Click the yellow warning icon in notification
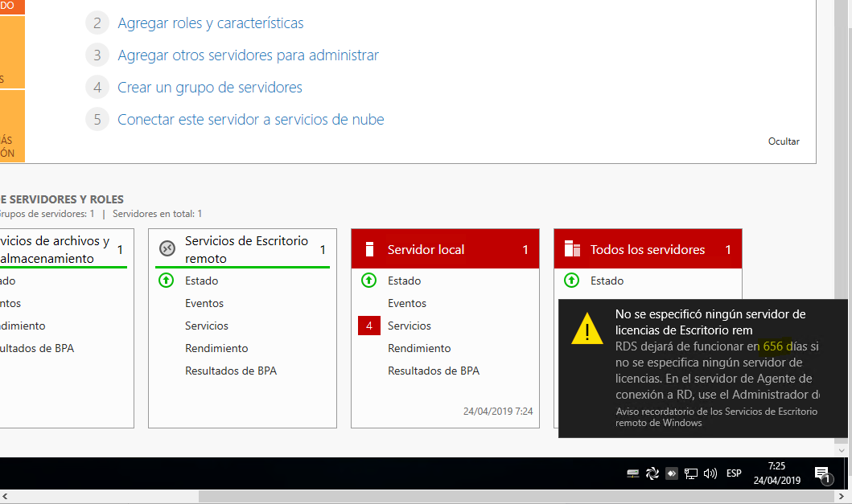Screen dimensions: 852x504 (x=587, y=330)
